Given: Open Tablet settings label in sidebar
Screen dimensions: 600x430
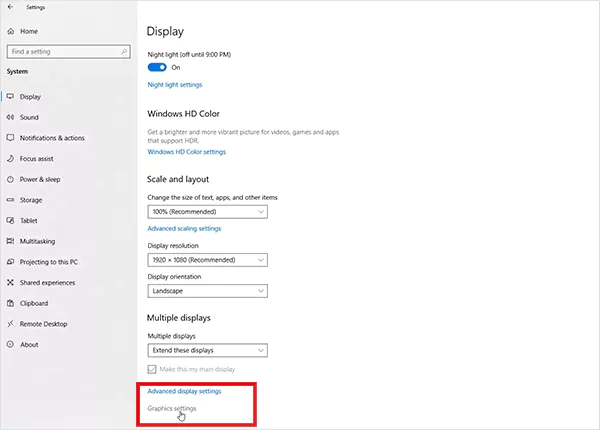Looking at the screenshot, I should coord(29,220).
